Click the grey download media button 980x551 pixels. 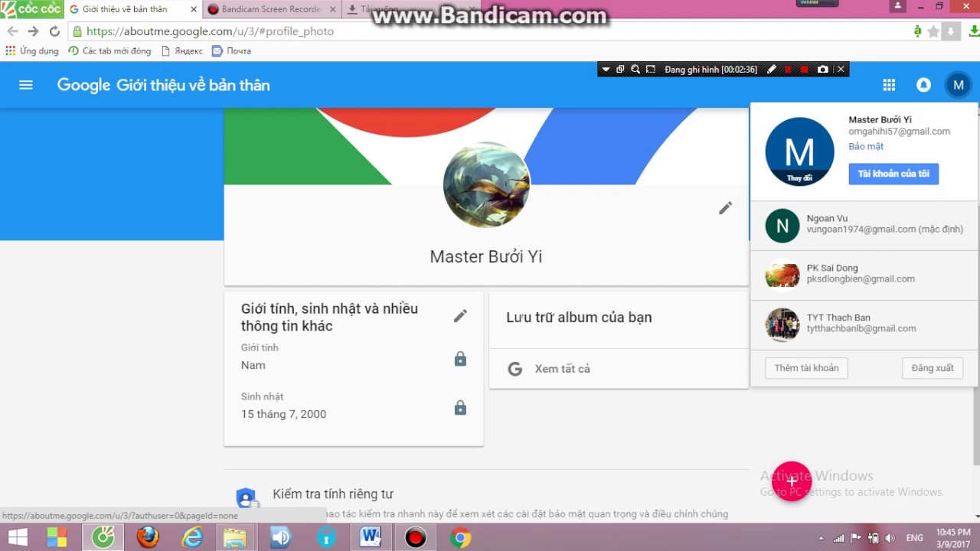[x=950, y=31]
